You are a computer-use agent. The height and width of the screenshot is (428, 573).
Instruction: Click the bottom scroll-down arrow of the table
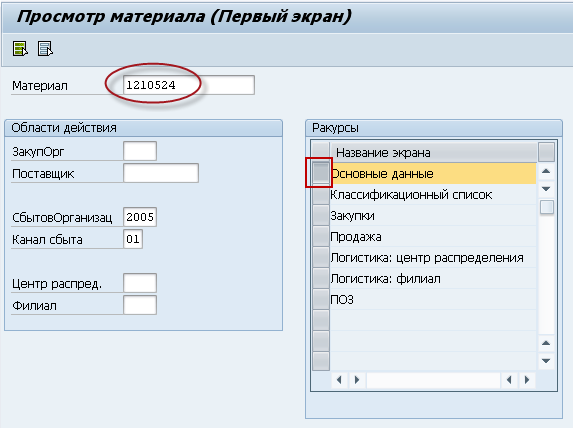[546, 361]
